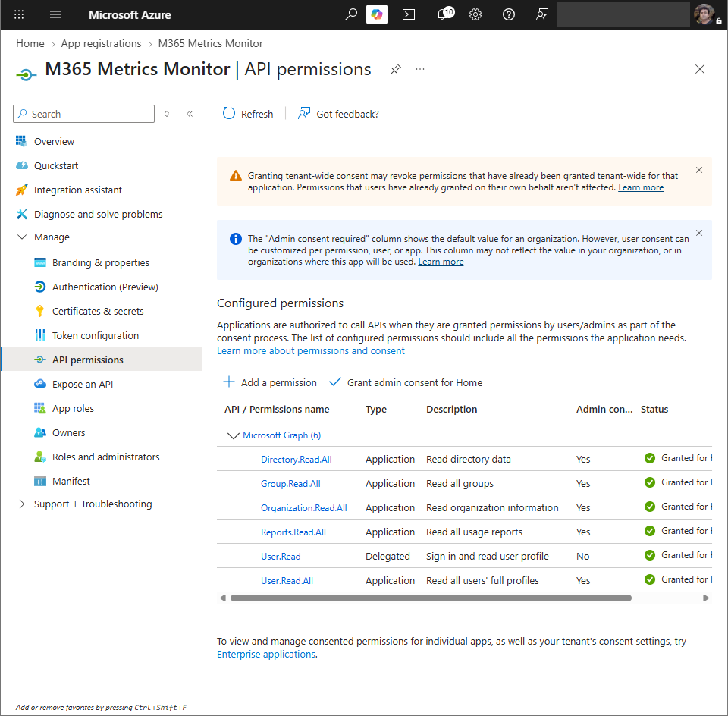The image size is (728, 716).
Task: Click Grant admin consent for Home
Action: tap(406, 382)
